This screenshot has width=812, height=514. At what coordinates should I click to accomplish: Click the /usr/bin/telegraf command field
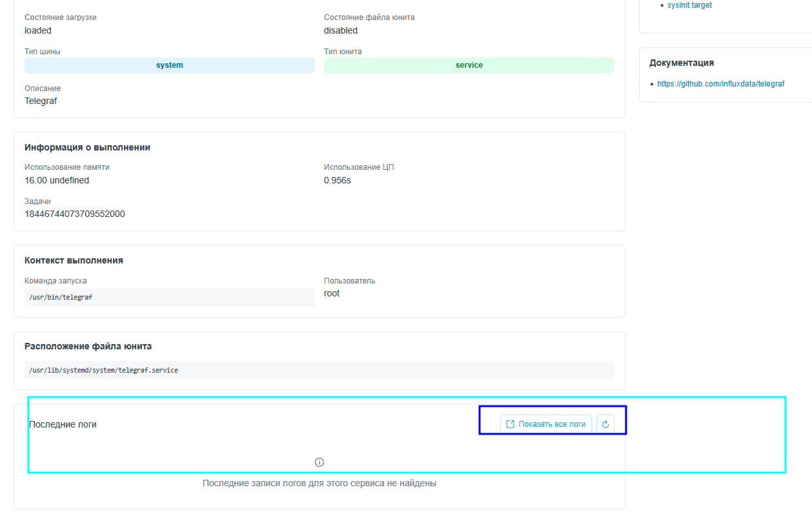point(169,298)
